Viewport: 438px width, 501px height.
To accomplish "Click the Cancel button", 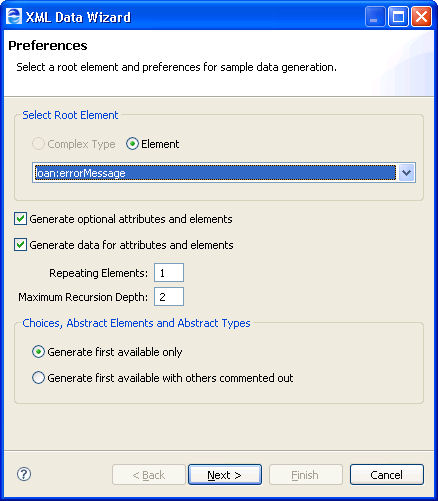I will pos(387,475).
